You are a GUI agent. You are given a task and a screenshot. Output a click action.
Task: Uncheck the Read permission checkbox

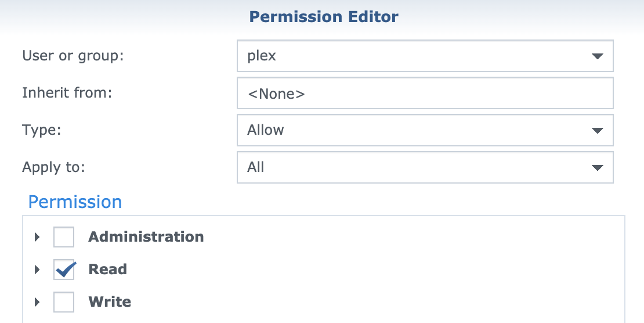[x=64, y=270]
